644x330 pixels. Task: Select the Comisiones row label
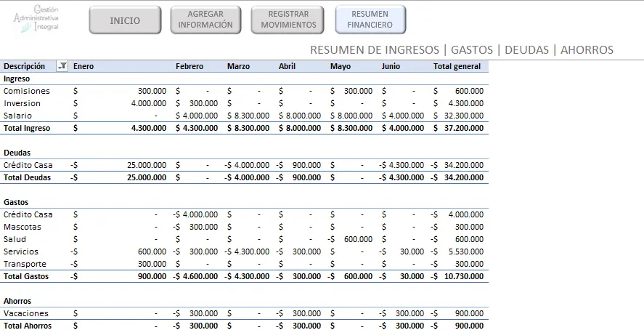(27, 91)
